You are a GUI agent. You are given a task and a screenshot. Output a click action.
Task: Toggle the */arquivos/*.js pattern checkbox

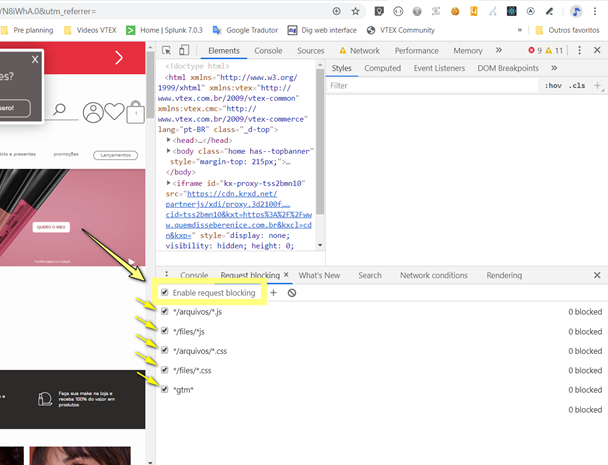[x=165, y=312]
